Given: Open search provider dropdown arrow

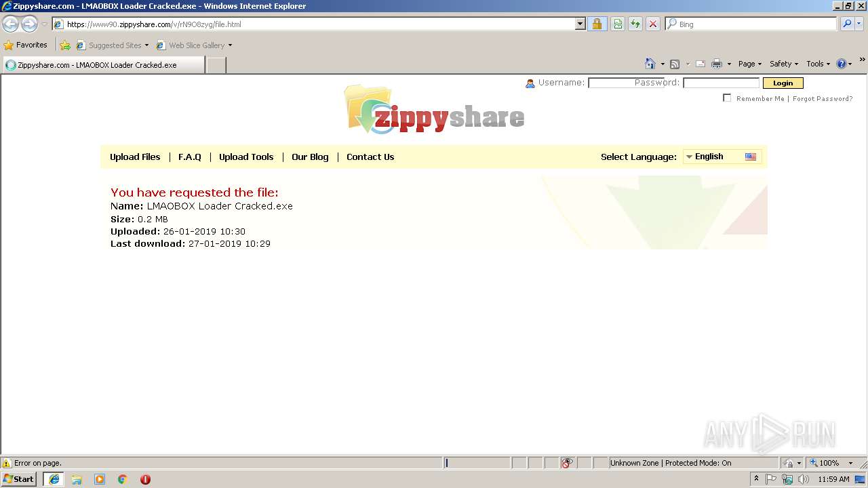Looking at the screenshot, I should click(859, 24).
